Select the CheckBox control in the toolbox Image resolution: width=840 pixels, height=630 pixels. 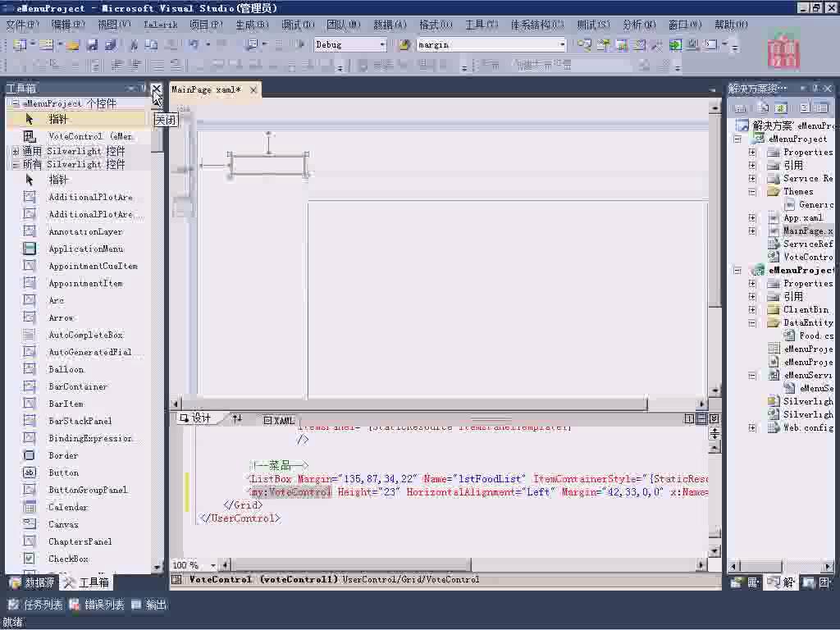click(68, 559)
